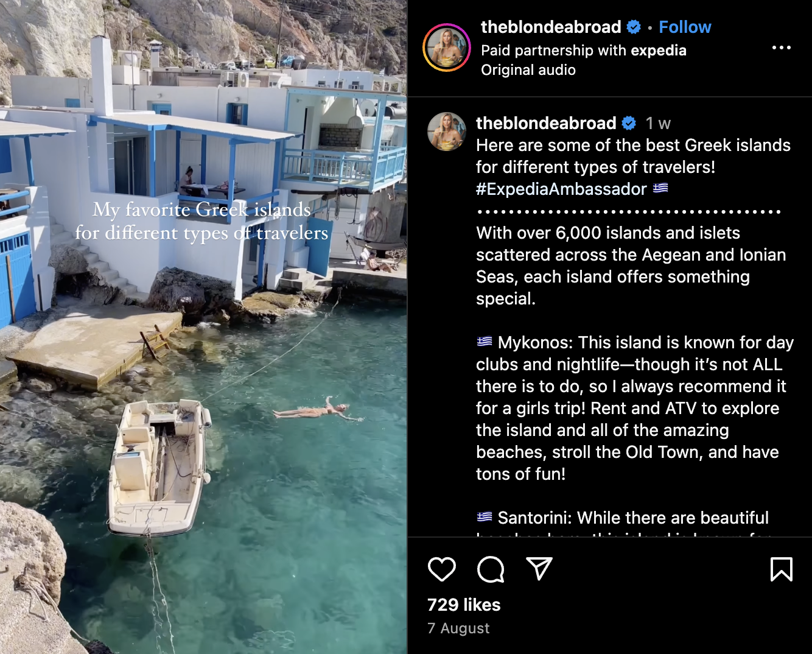The width and height of the screenshot is (812, 654).
Task: Click verified badge beside header username
Action: coord(634,27)
